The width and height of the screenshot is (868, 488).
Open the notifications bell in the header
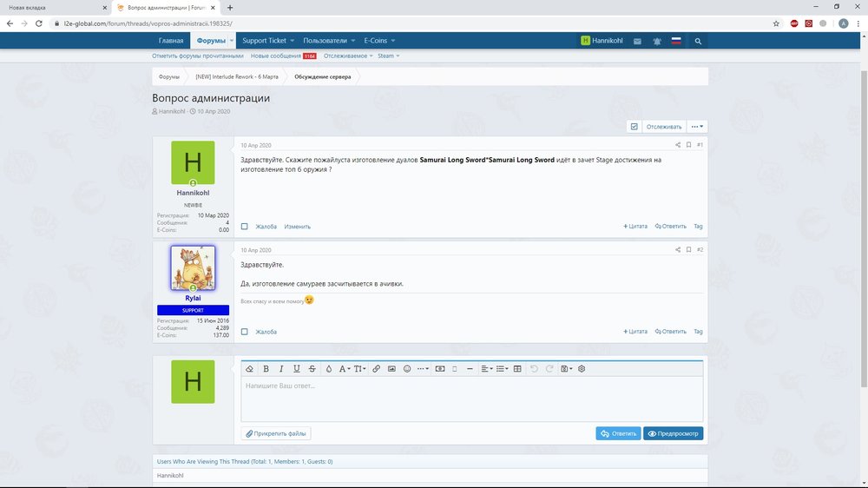tap(657, 41)
